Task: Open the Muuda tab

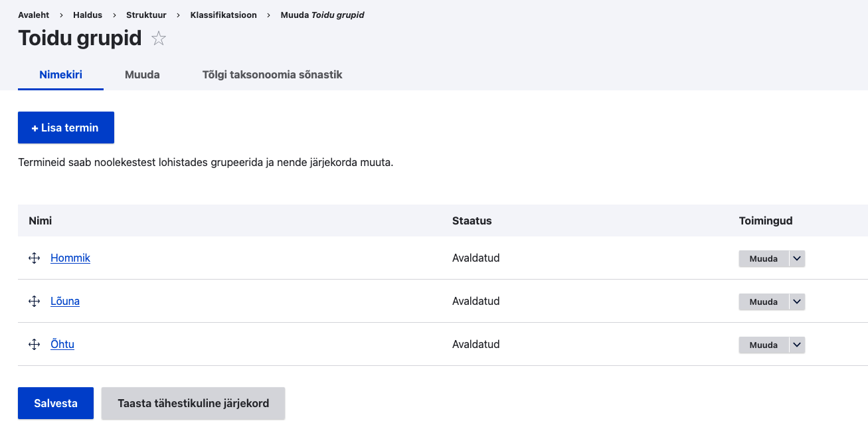Action: [x=142, y=74]
